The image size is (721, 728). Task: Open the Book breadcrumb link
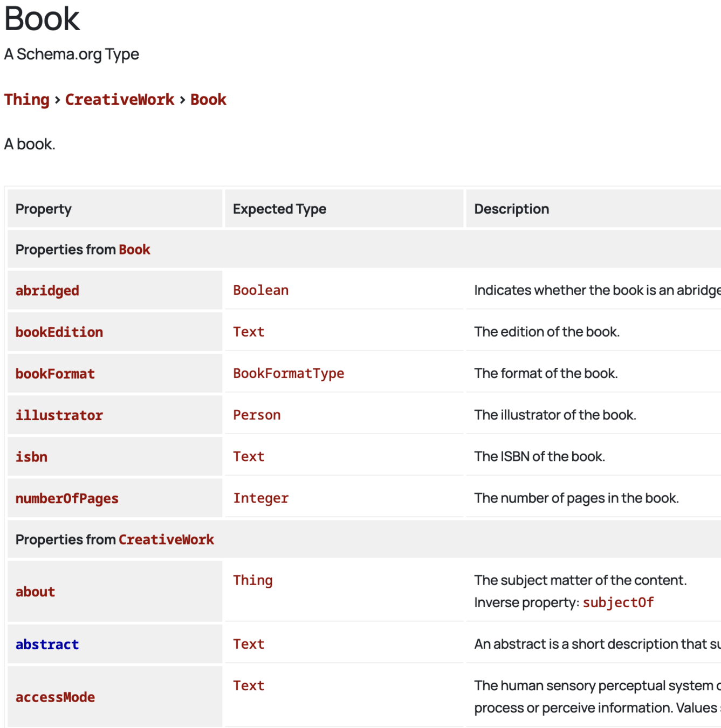[x=208, y=100]
